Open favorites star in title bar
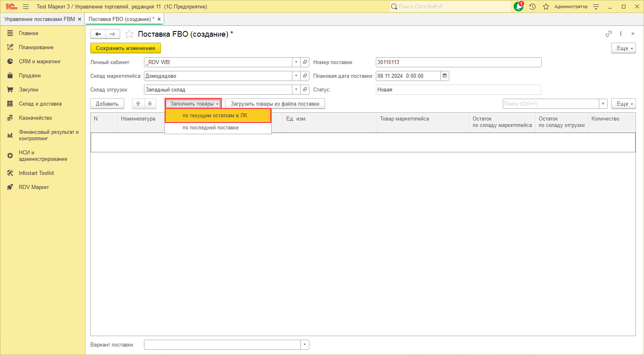Viewport: 644px width, 355px height. [x=546, y=6]
